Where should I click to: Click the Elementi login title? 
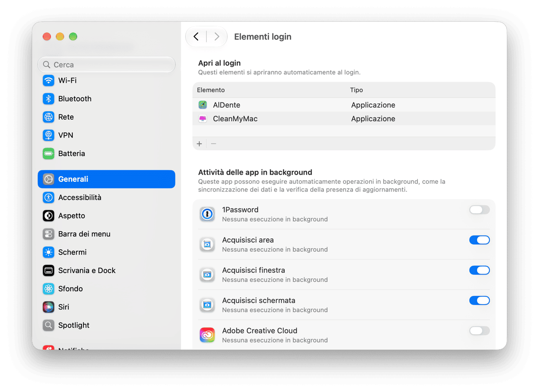(263, 37)
